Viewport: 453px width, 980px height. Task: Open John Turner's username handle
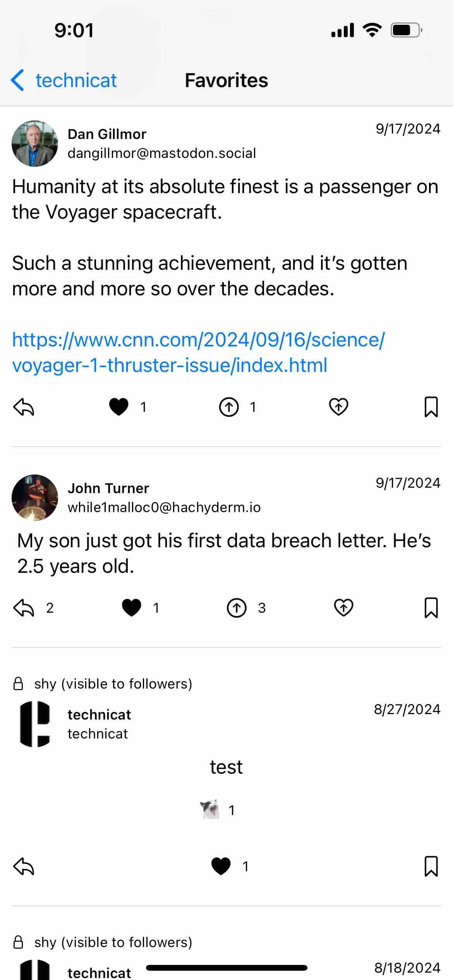pyautogui.click(x=164, y=507)
